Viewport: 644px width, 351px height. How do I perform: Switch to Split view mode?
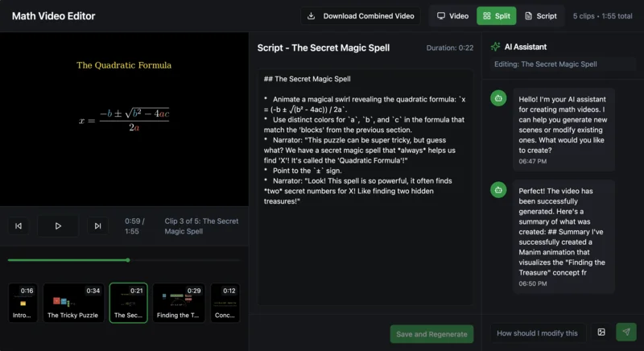[x=496, y=16]
